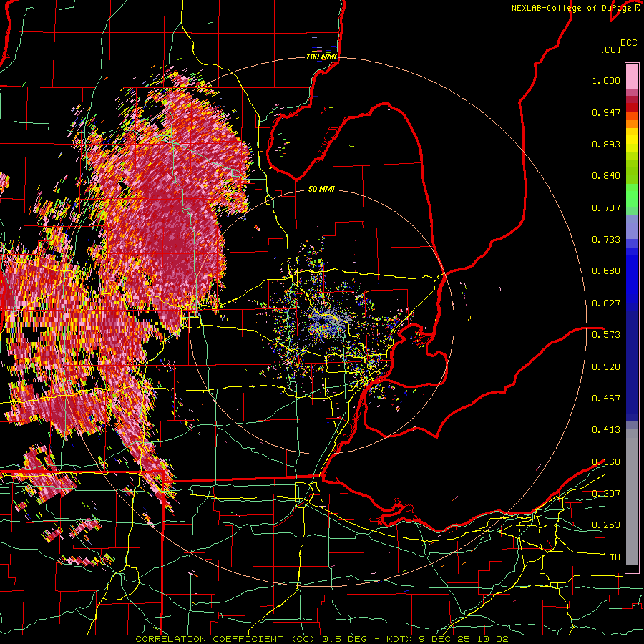Select the 0.733 legend value
644x644 pixels.
click(x=606, y=240)
